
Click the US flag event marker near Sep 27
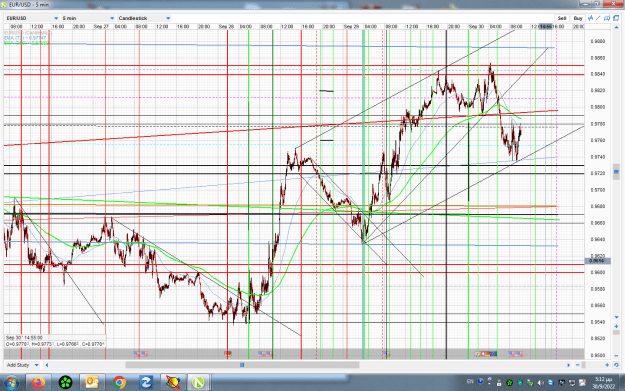[x=140, y=353]
